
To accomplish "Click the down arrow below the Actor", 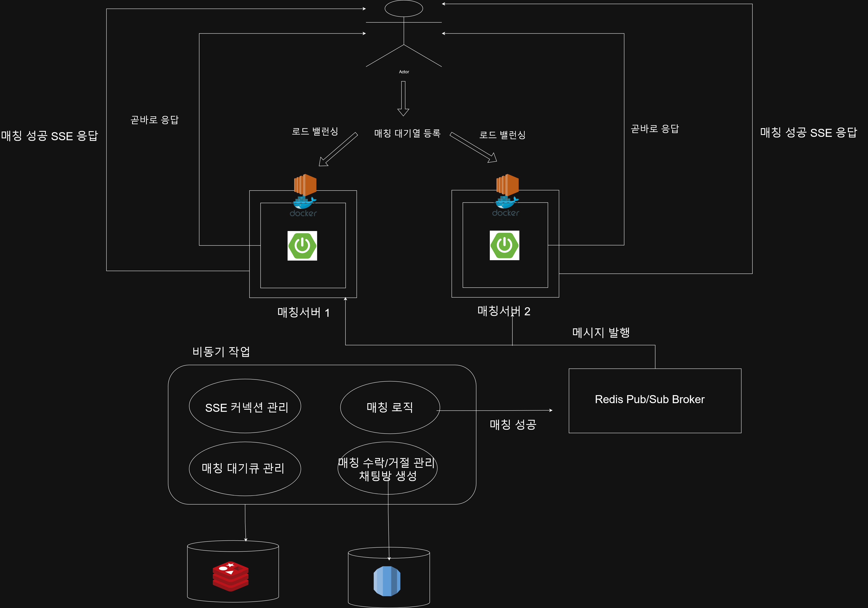I will click(403, 98).
